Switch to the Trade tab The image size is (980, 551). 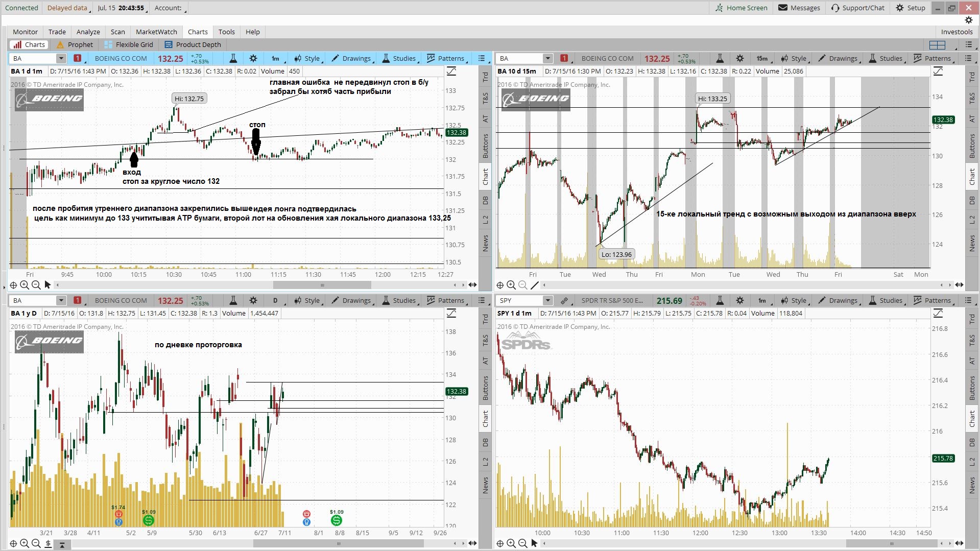coord(57,32)
